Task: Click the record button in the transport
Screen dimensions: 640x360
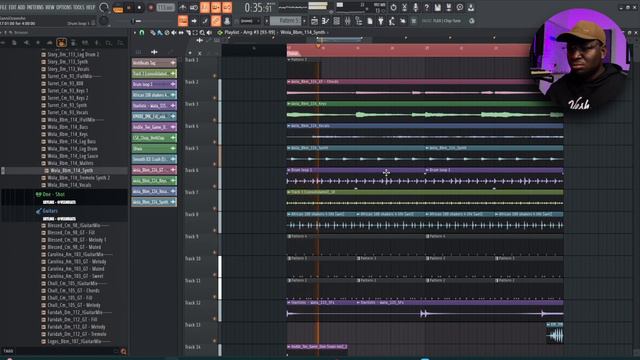Action: pyautogui.click(x=151, y=8)
